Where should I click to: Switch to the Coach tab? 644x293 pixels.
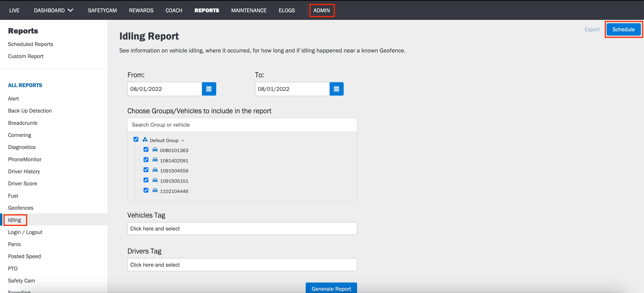pos(174,10)
